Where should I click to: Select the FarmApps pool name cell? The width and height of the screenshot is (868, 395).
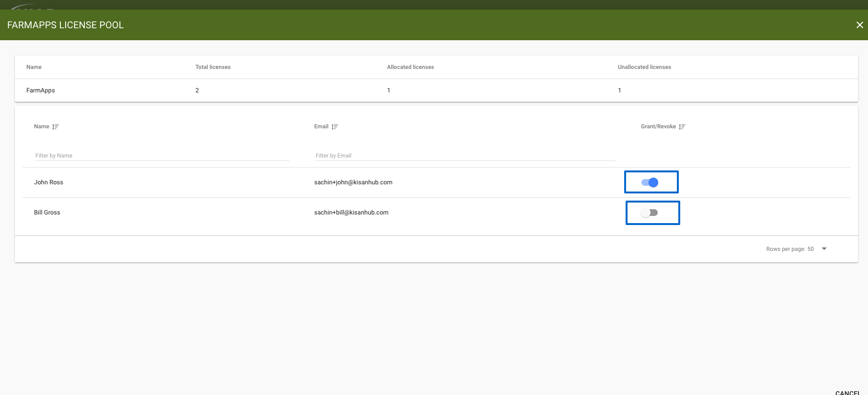41,90
